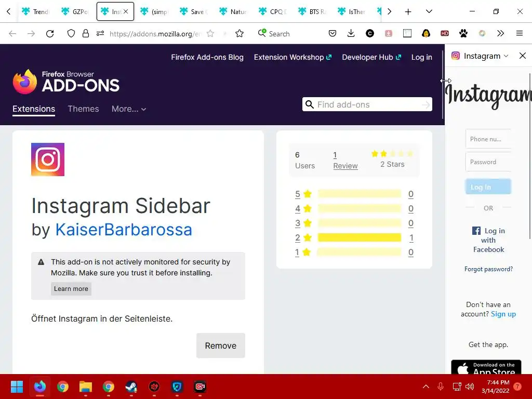Log in with Facebook in sidebar
Image resolution: width=532 pixels, height=399 pixels.
click(488, 240)
